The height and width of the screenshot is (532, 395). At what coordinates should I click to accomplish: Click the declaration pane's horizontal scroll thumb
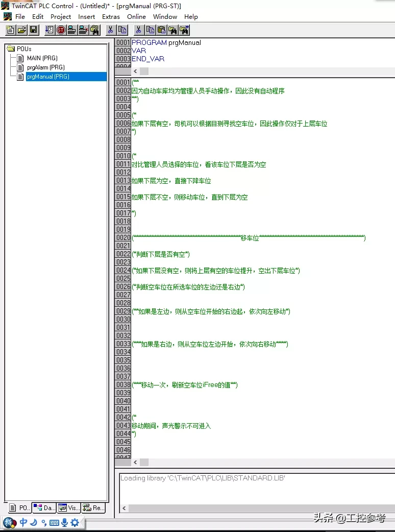(144, 71)
